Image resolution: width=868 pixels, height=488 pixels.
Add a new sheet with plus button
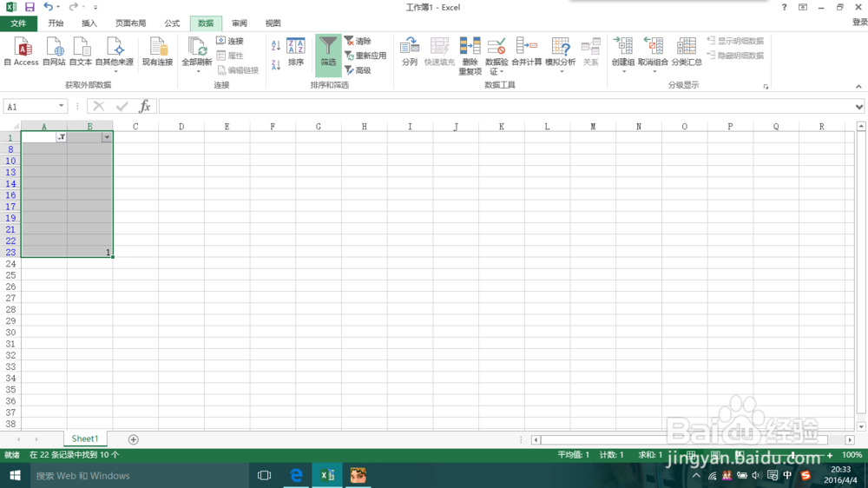(x=133, y=439)
